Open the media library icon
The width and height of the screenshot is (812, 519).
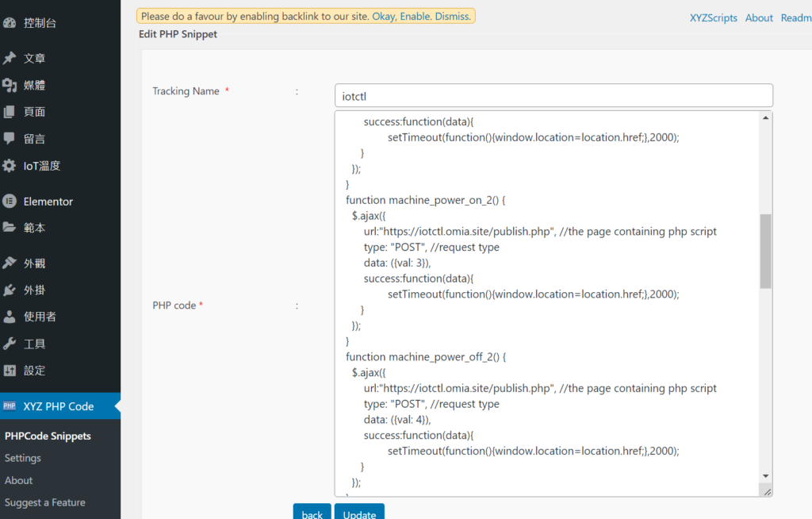point(10,85)
